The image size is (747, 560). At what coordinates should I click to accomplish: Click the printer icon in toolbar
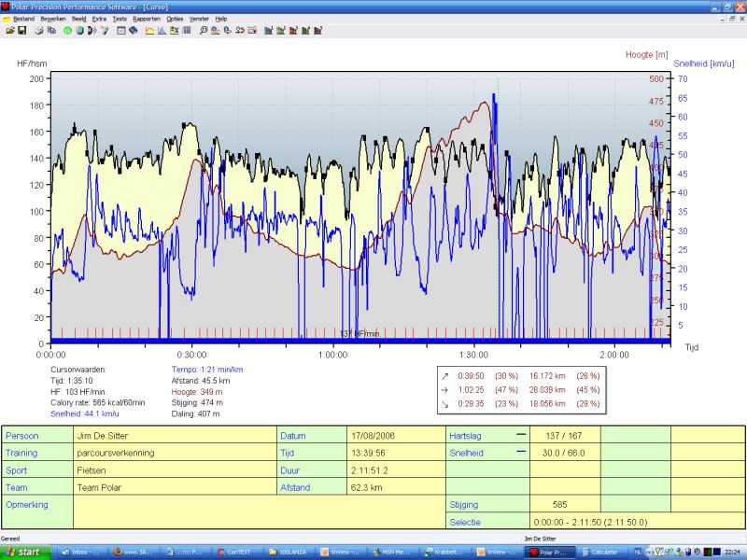[39, 31]
